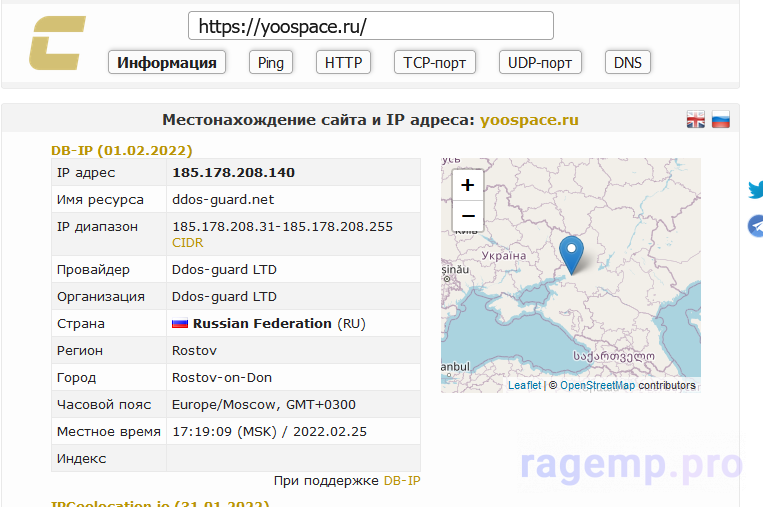Zoom in on the map
Viewport: 763px width, 507px height.
point(468,185)
